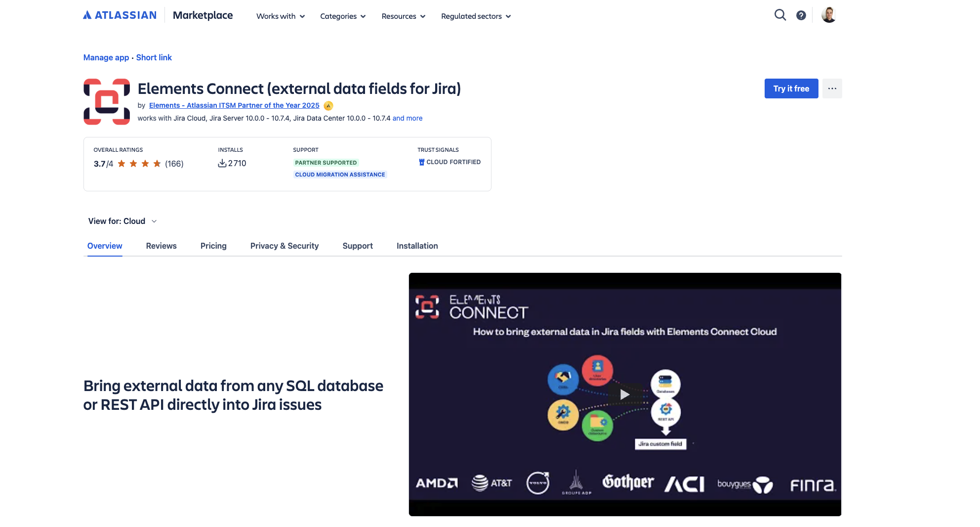Switch to the Installation tab
This screenshot has width=980, height=527.
point(417,246)
